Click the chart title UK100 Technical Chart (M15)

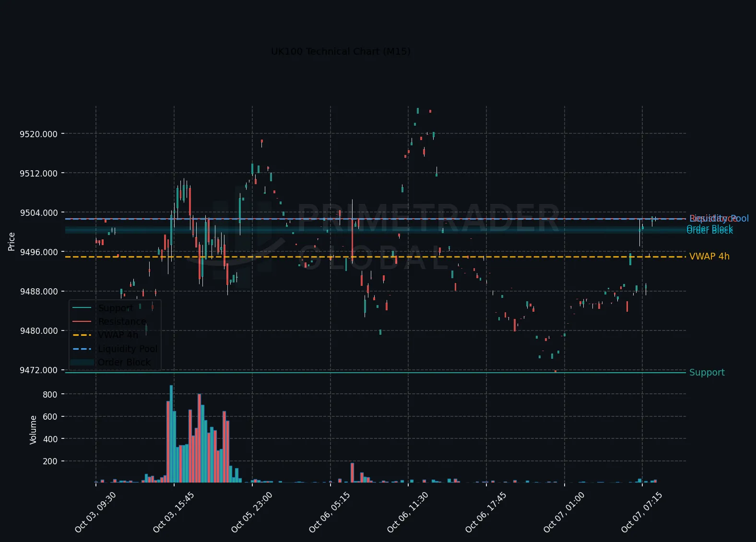point(341,51)
